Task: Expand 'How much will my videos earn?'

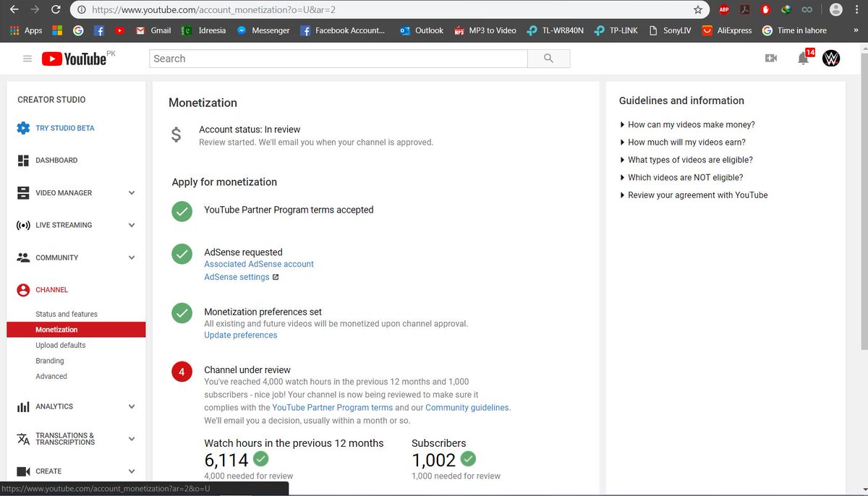Action: [x=683, y=142]
